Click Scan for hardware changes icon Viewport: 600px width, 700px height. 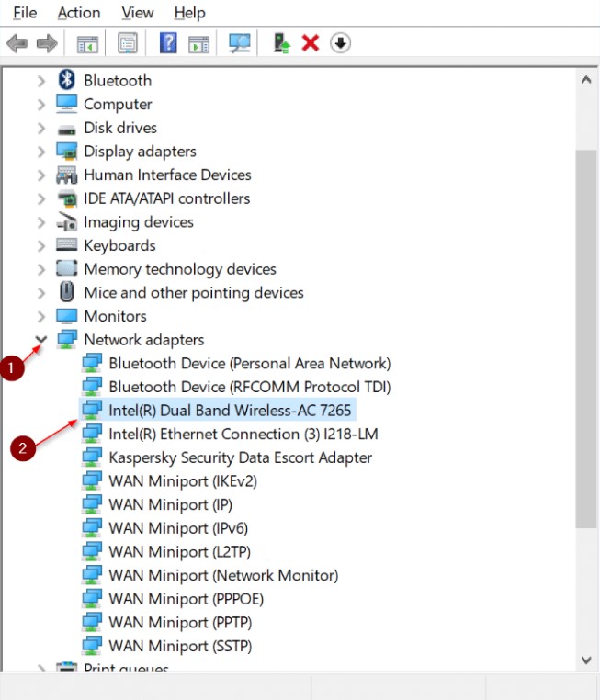(x=240, y=43)
